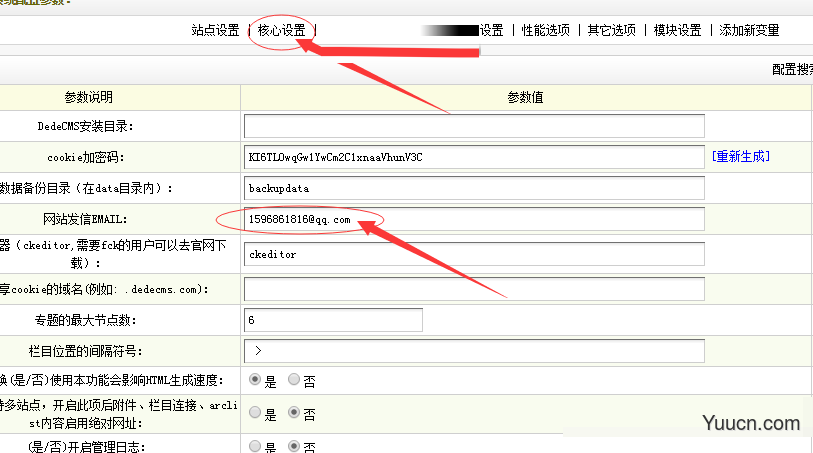Viewport: 813px width, 453px height.
Task: Select 是 for the multi-site absolute URL option
Action: (255, 413)
